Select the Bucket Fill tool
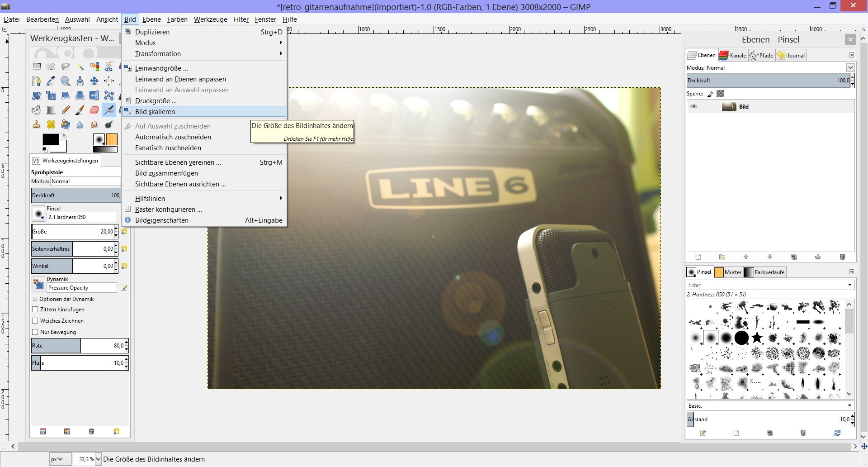The image size is (868, 467). pos(37,110)
